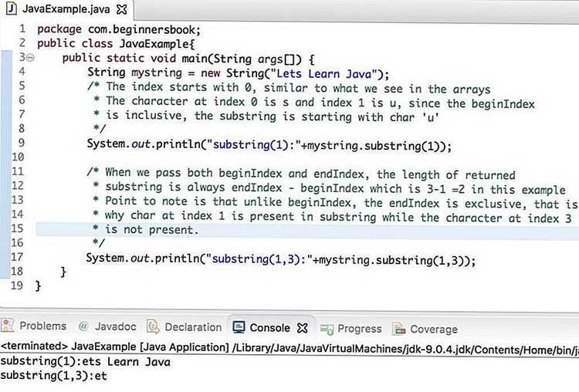This screenshot has width=579, height=392.
Task: Click the closing brace on line 19
Action: tap(38, 286)
